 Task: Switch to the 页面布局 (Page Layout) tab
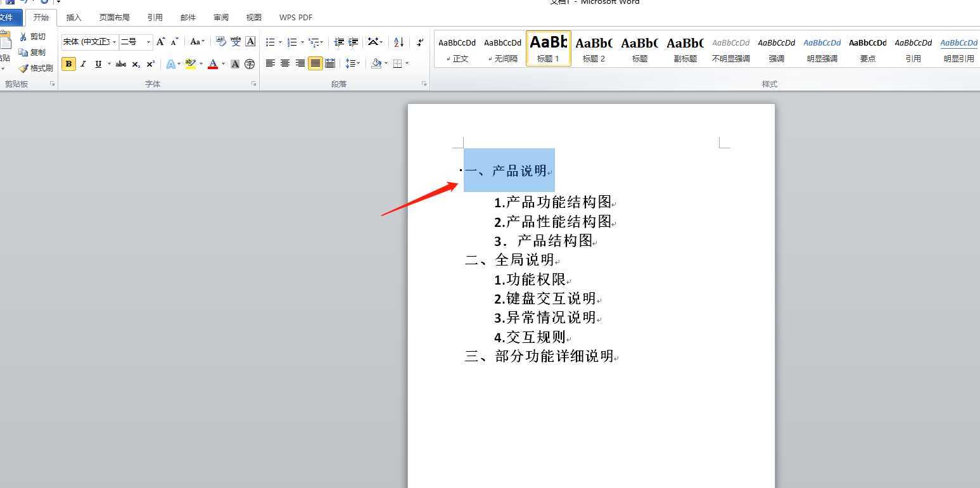114,18
